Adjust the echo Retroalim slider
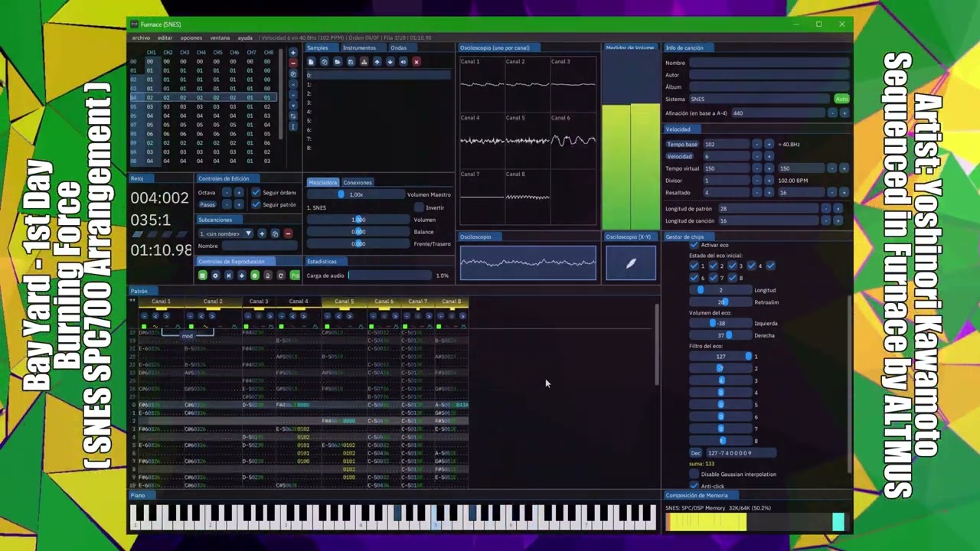 [720, 302]
